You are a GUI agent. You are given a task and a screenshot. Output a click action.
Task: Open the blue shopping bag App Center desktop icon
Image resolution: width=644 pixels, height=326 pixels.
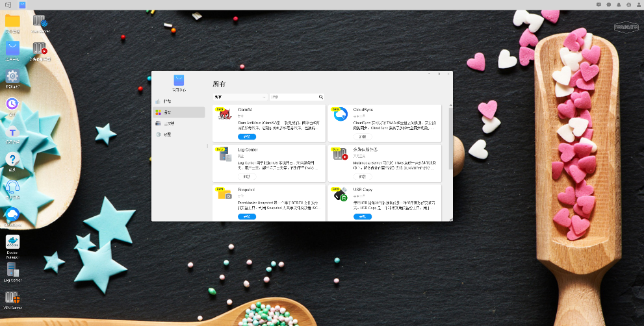(x=12, y=49)
